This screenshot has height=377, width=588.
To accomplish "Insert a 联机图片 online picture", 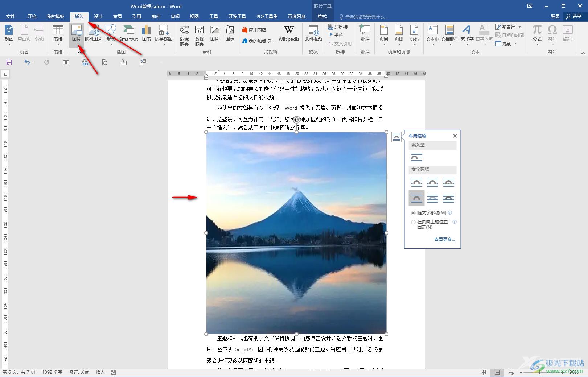I will coord(94,33).
